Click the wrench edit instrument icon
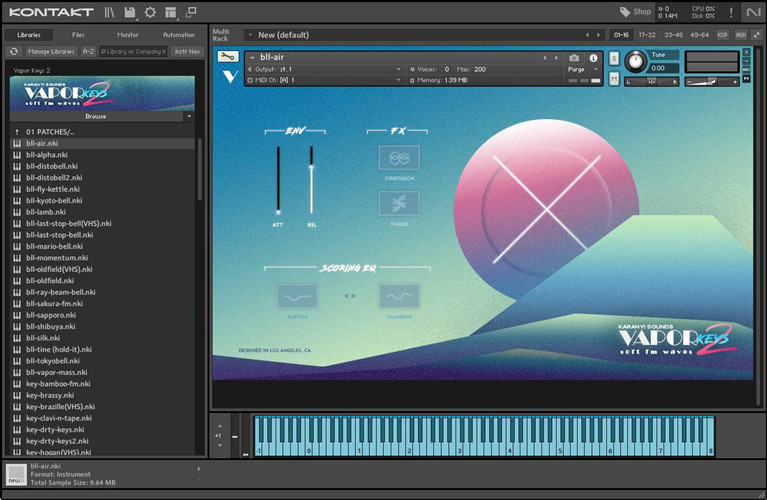The width and height of the screenshot is (767, 500). (x=227, y=57)
